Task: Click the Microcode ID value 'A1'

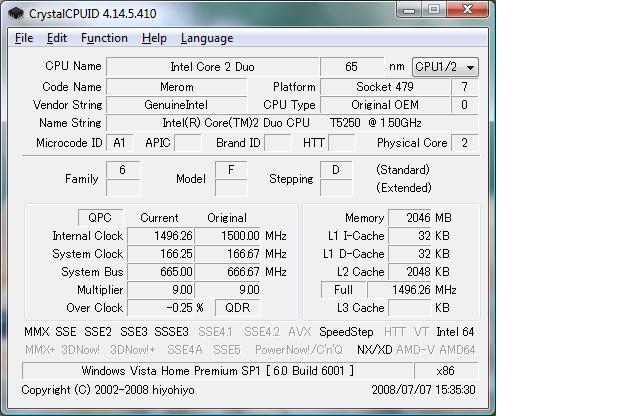Action: click(119, 143)
